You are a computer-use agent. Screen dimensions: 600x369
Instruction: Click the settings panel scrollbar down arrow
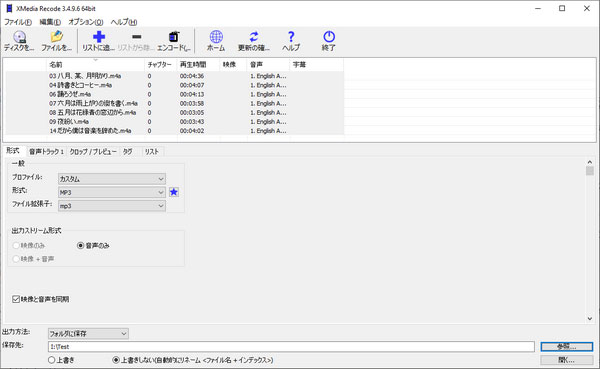590,318
